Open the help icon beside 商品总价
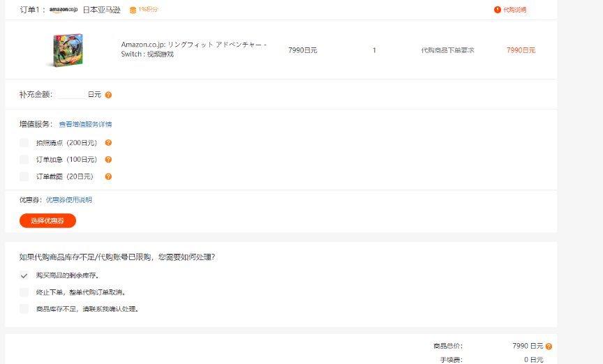 pyautogui.click(x=549, y=347)
